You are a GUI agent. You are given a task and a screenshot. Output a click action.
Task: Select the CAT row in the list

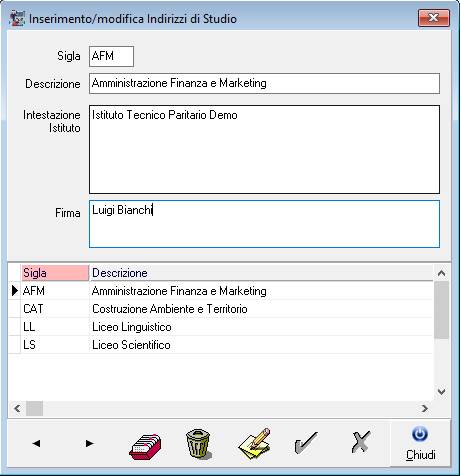point(221,309)
